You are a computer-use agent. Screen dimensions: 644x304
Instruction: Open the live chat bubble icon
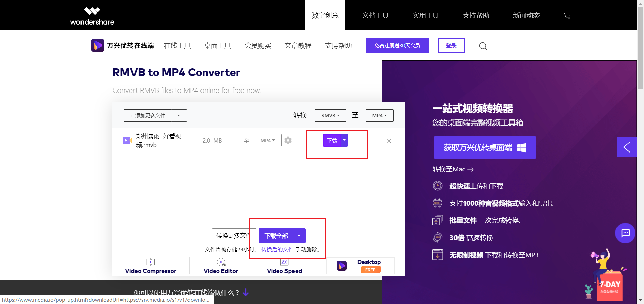[x=625, y=233]
